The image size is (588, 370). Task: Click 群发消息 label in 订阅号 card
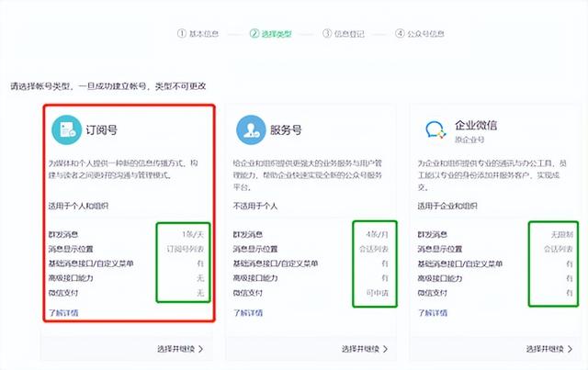click(63, 235)
